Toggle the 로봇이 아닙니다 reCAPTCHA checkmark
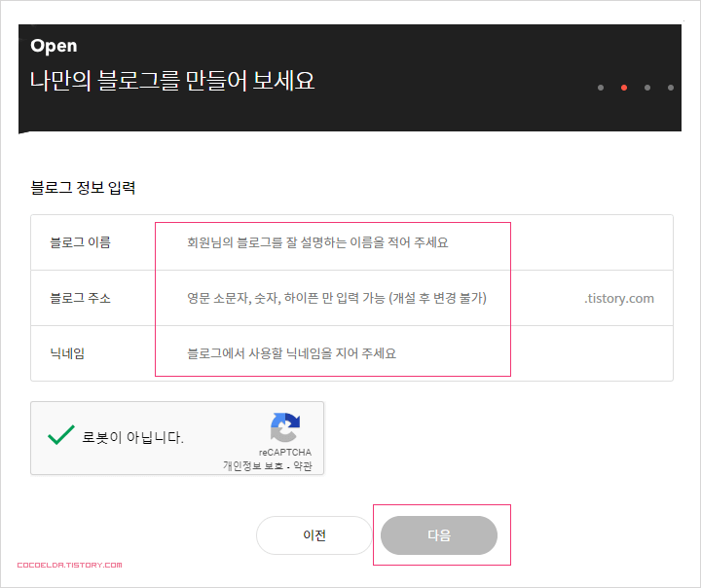Viewport: 701px width, 588px height. 61,435
